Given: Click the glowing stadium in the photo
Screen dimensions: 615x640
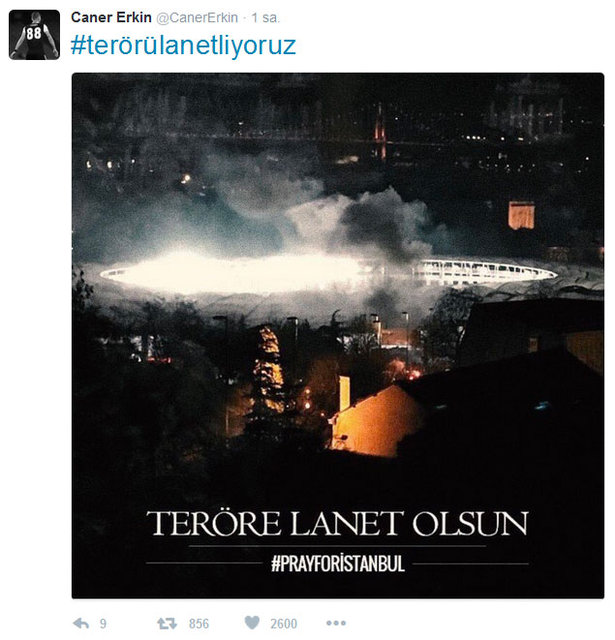Looking at the screenshot, I should [329, 272].
